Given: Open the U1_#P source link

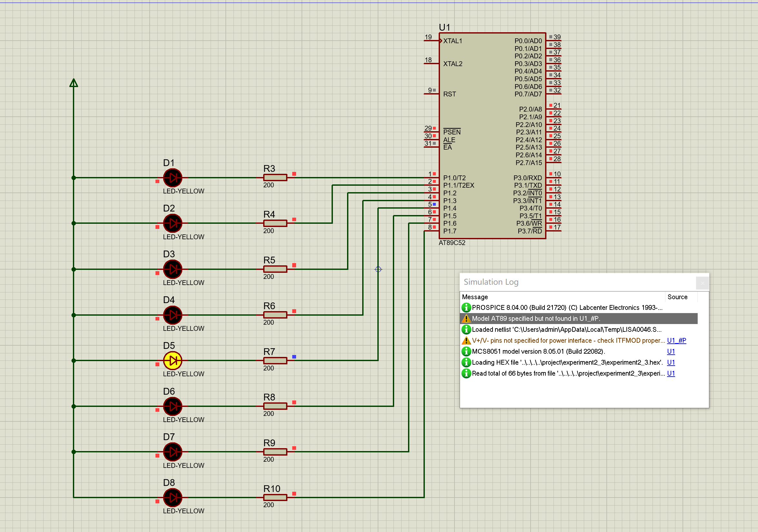Looking at the screenshot, I should pyautogui.click(x=676, y=340).
